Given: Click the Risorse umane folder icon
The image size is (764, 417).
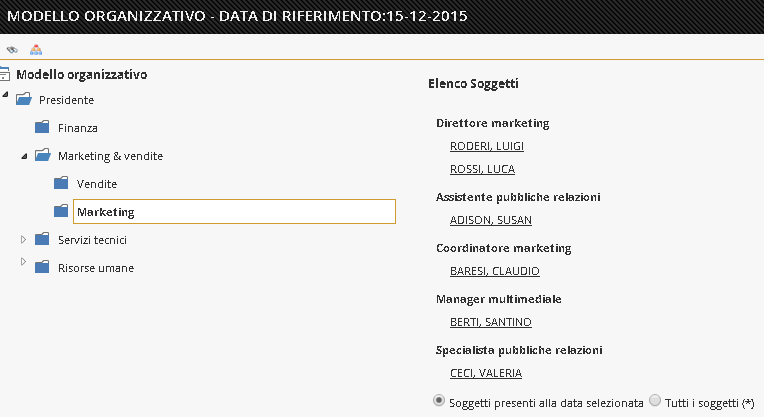Looking at the screenshot, I should point(42,267).
